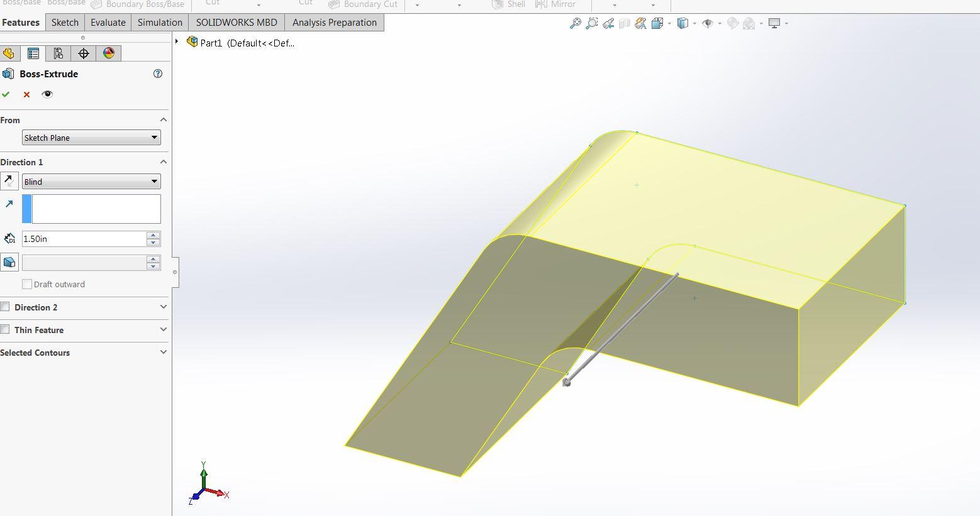Open the Hide/Show Items dropdown arrow
The image size is (980, 516).
click(x=720, y=24)
